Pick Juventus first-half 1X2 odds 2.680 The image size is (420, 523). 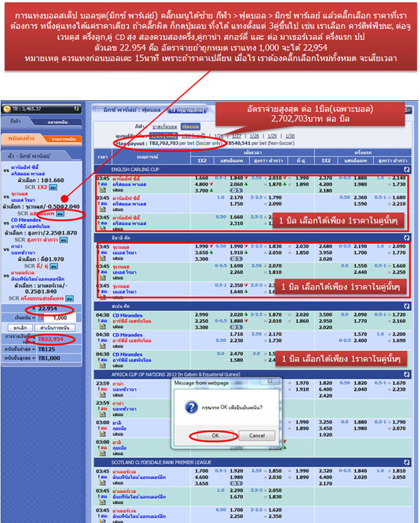pyautogui.click(x=325, y=246)
